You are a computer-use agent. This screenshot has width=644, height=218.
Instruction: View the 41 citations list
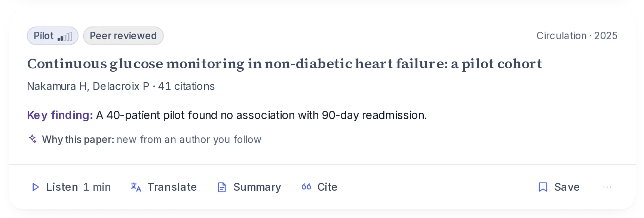(x=186, y=86)
